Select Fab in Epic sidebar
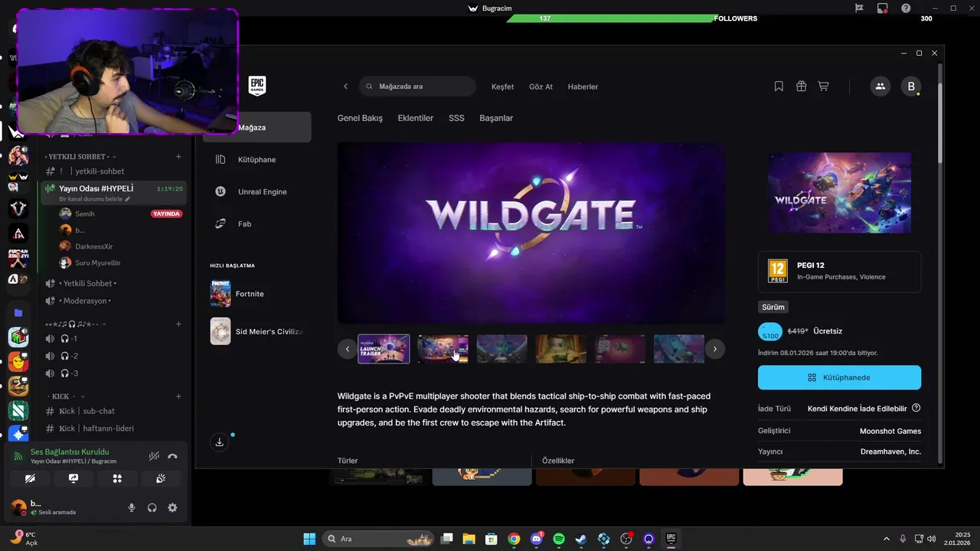 tap(257, 223)
